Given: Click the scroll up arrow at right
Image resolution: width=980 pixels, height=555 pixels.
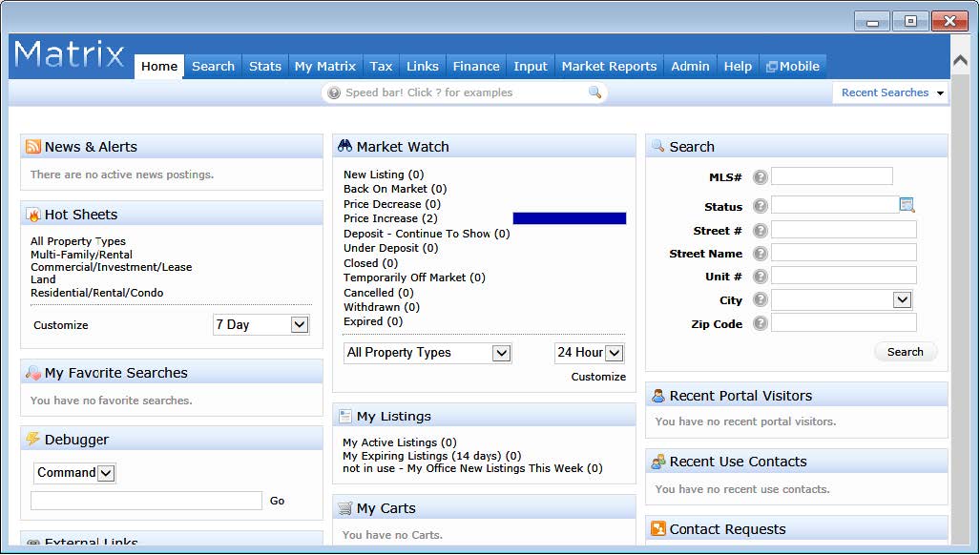Looking at the screenshot, I should 961,60.
